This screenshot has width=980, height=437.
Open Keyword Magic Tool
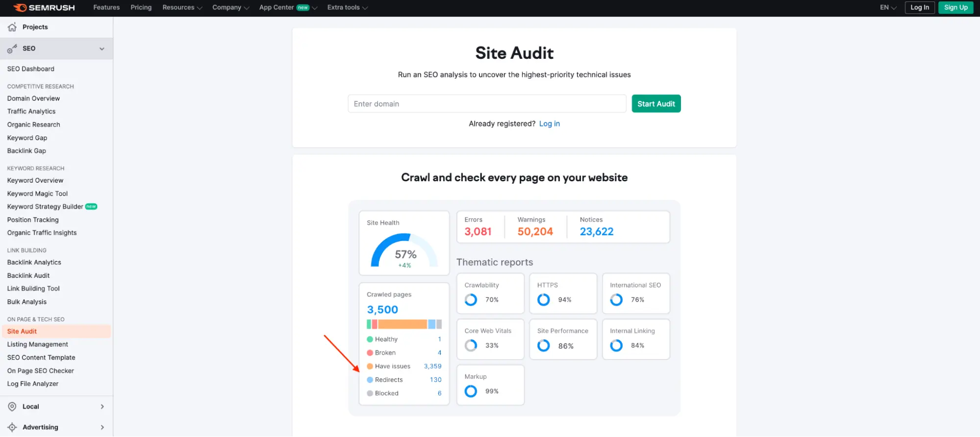click(x=37, y=194)
